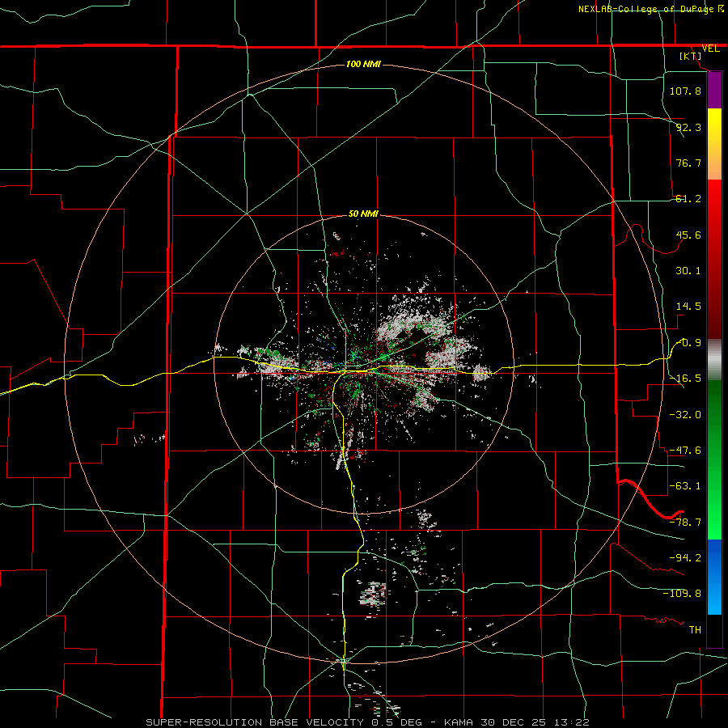The height and width of the screenshot is (728, 728).
Task: Select the green segment of the color bar
Action: point(714,459)
